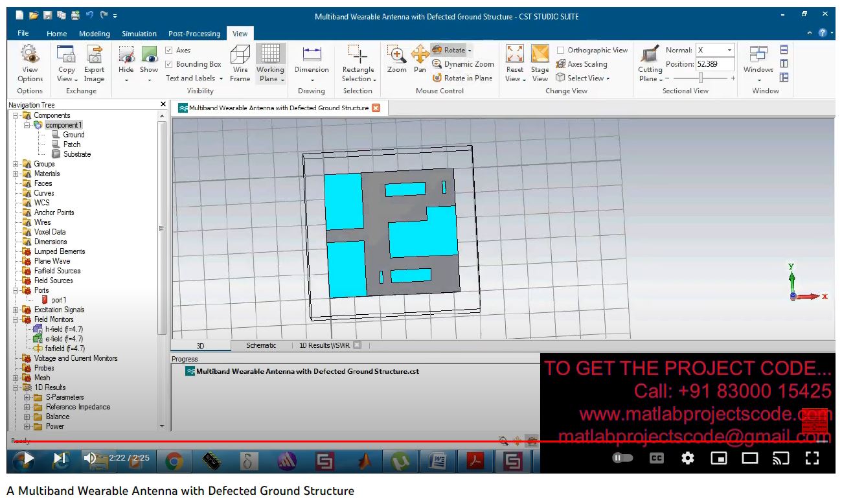Click the Open folder icon in quick access toolbar
The image size is (842, 504).
point(34,15)
